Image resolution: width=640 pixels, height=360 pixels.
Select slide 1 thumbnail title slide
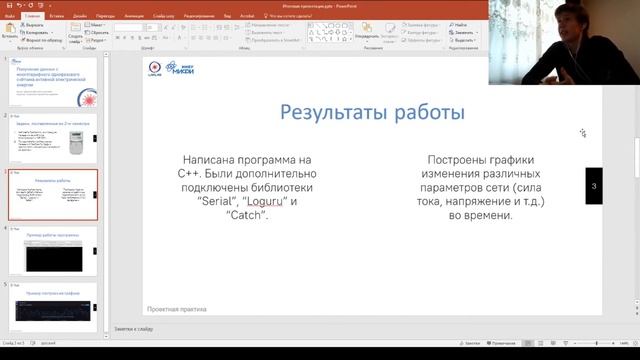(53, 82)
